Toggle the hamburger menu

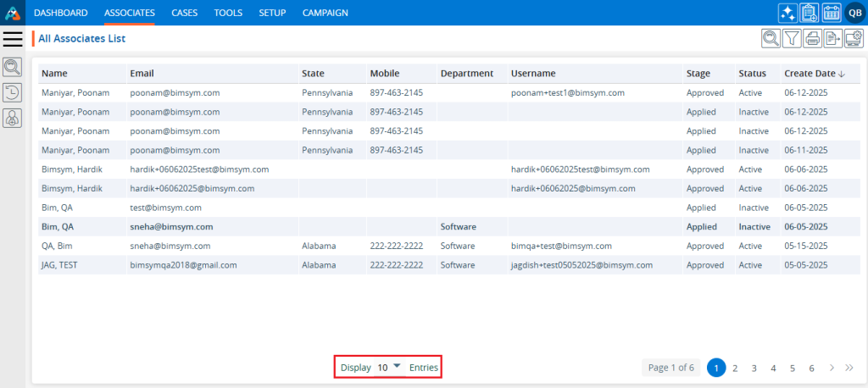pos(13,39)
